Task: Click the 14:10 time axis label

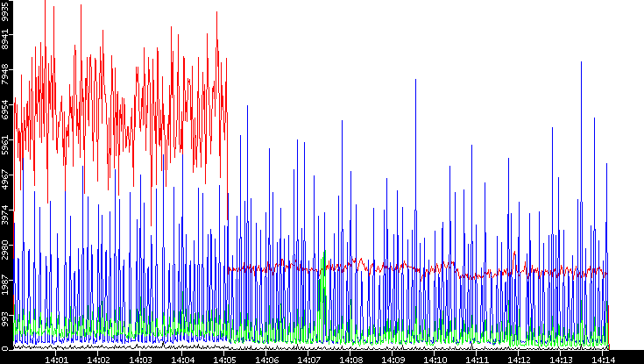Action: 435,360
